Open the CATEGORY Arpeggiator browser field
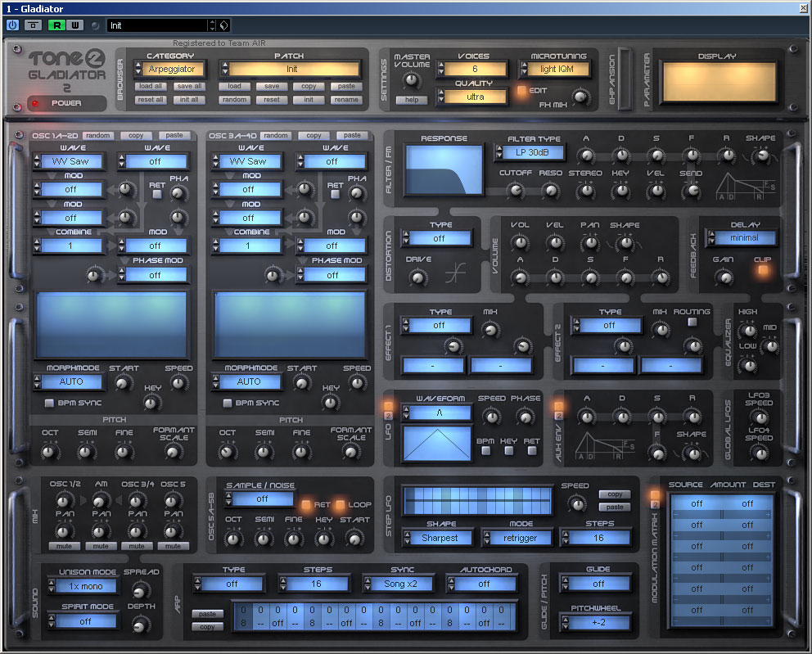Viewport: 812px width, 654px height. [171, 70]
